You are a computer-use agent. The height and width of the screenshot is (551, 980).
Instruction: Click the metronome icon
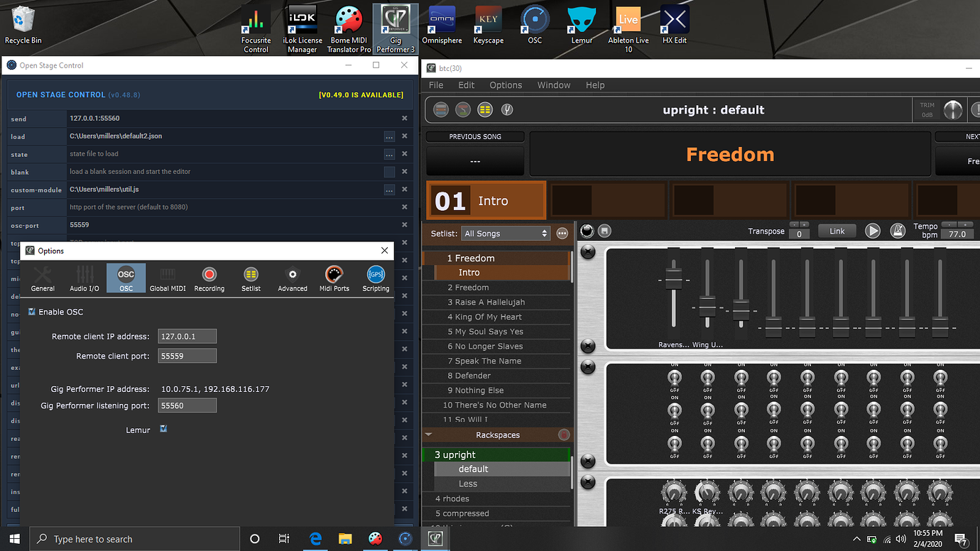[898, 231]
